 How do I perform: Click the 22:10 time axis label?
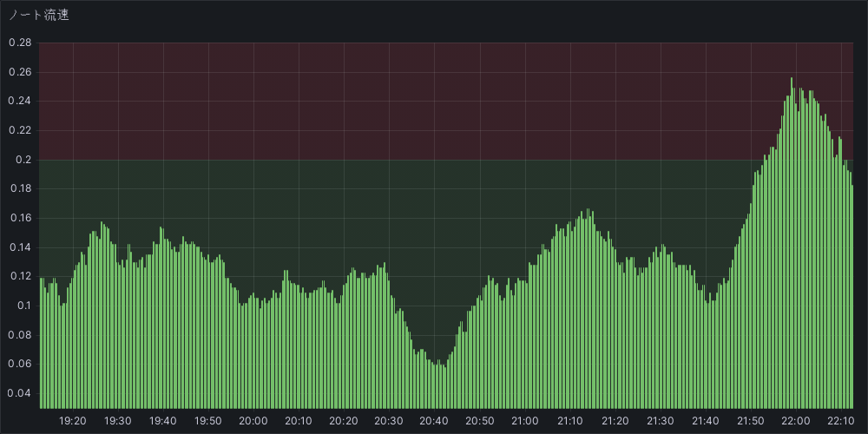pyautogui.click(x=841, y=421)
